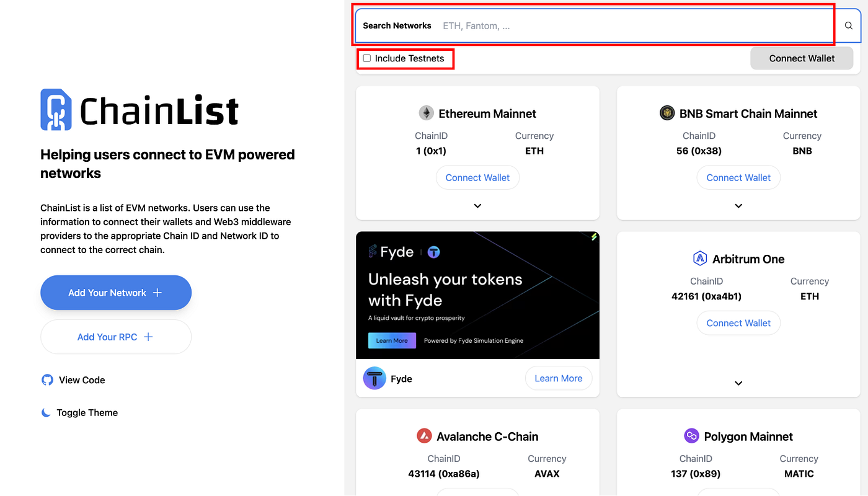Click the chain ID text 56 (0x38)

699,151
